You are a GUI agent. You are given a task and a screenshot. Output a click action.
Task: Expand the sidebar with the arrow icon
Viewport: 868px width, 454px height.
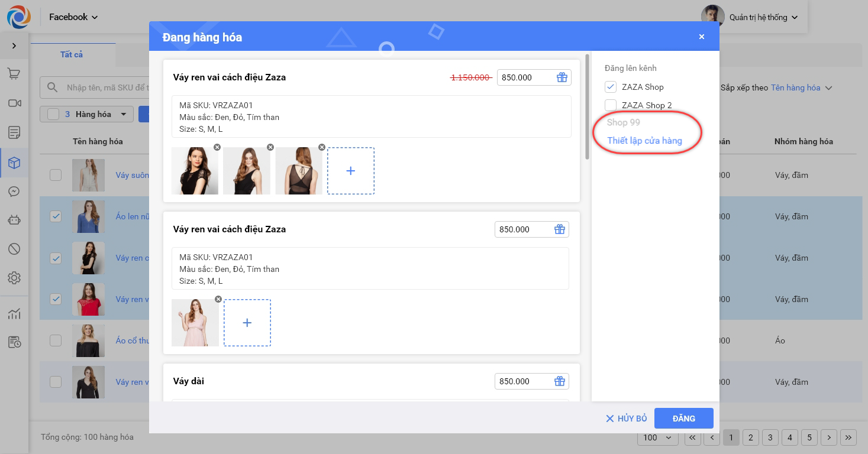pyautogui.click(x=14, y=46)
